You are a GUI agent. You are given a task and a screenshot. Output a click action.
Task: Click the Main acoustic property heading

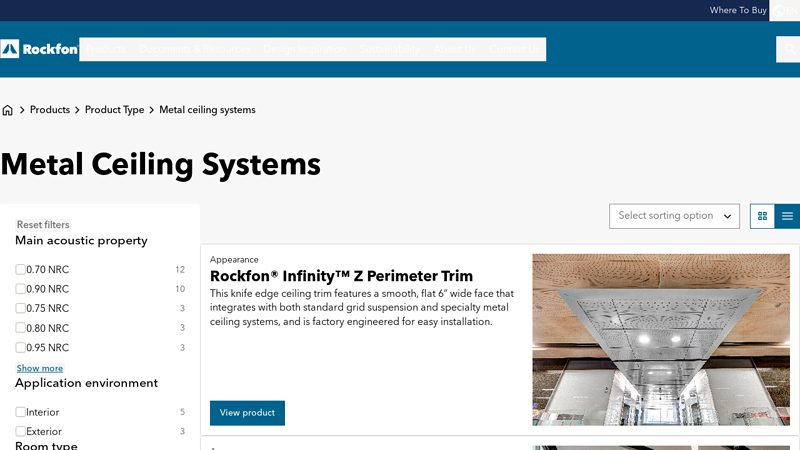click(81, 240)
